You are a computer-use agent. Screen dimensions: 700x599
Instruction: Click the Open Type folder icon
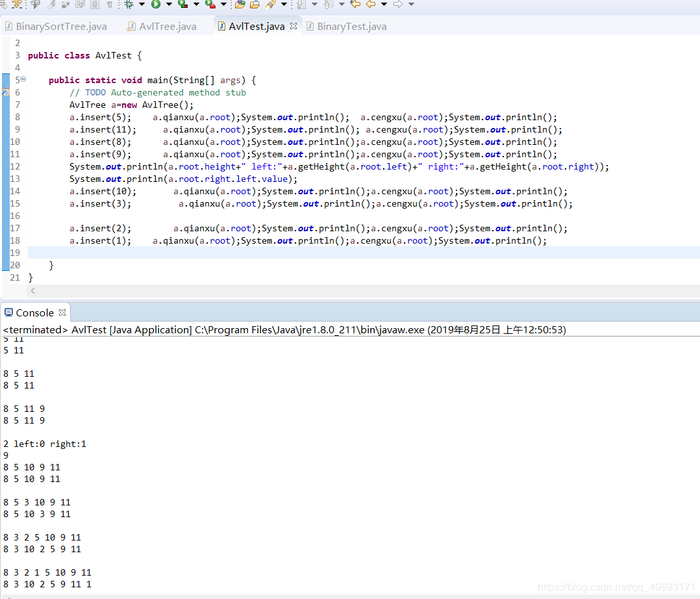[x=240, y=5]
